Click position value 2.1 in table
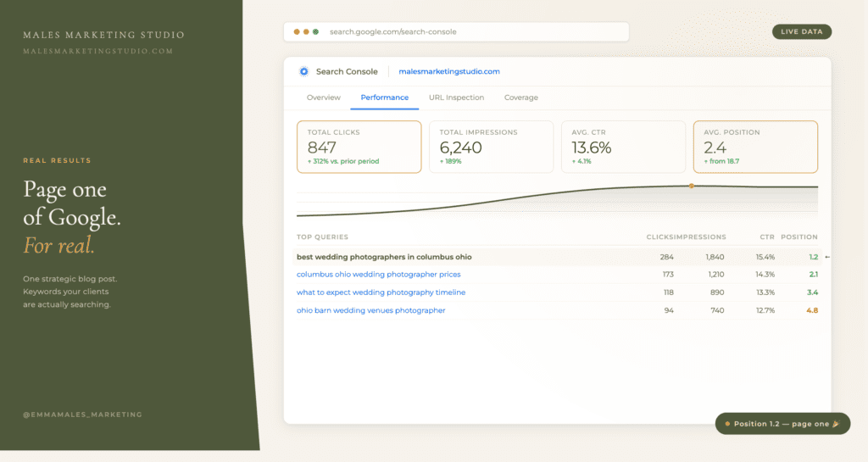Viewport: 868px width, 462px height. (813, 275)
